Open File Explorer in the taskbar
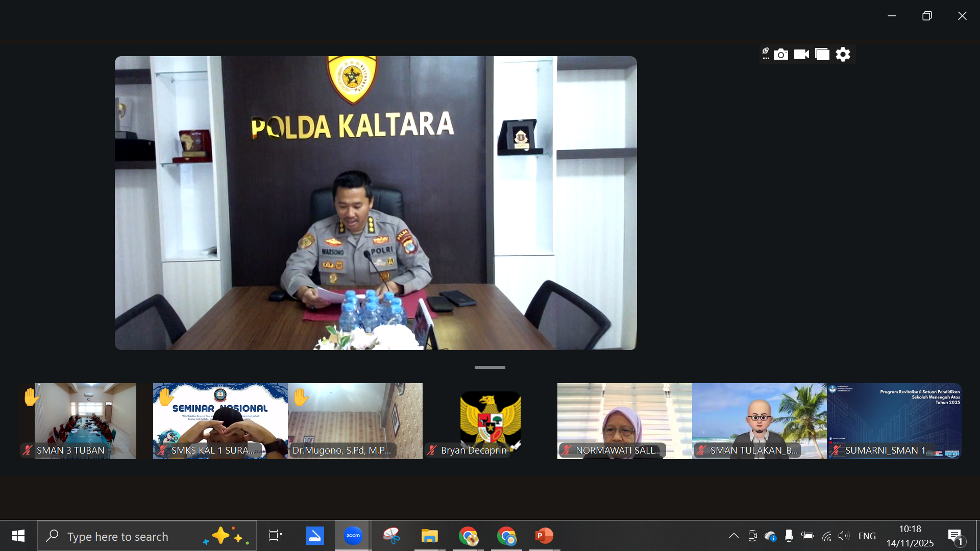This screenshot has width=980, height=551. click(430, 536)
